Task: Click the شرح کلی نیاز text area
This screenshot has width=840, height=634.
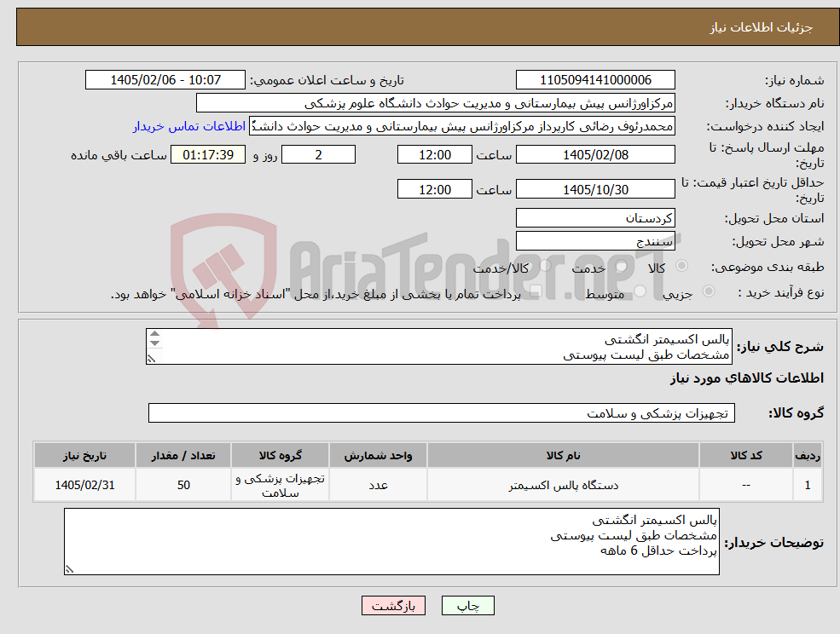Action: tap(438, 347)
